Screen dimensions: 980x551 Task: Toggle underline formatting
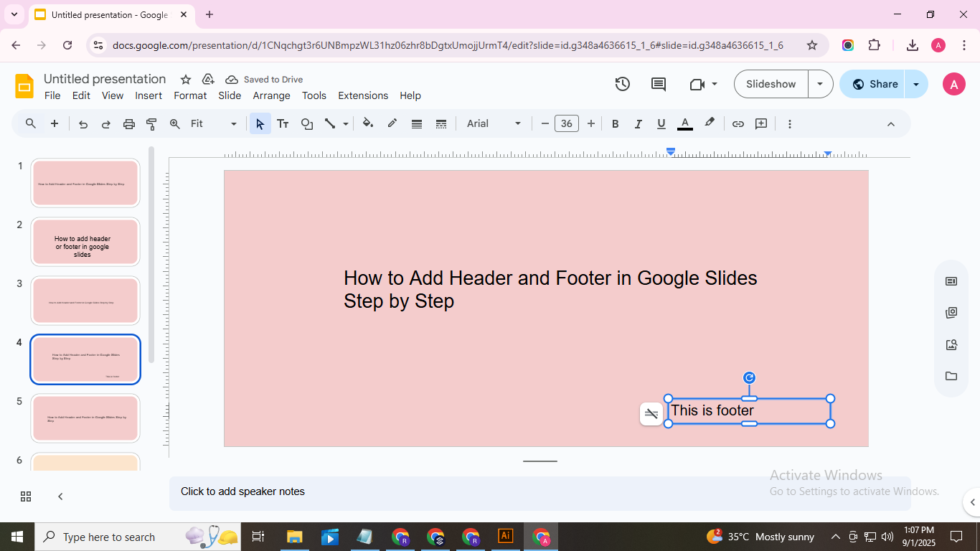pos(661,124)
